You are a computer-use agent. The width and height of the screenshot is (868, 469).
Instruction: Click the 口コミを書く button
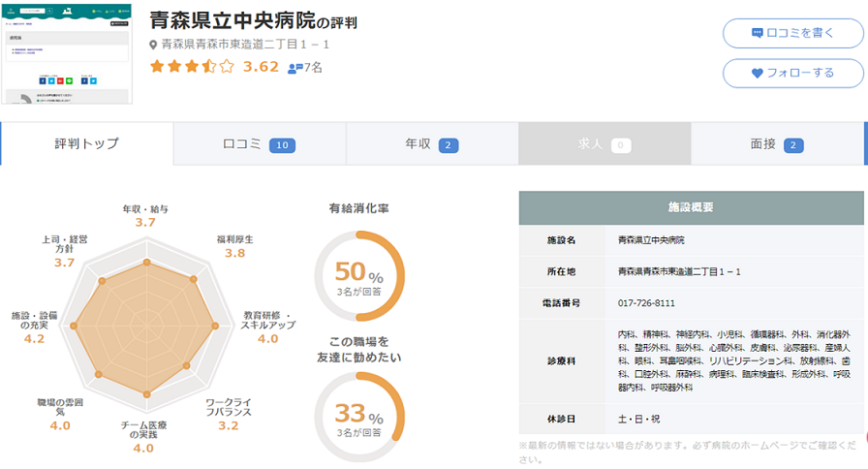tap(791, 33)
